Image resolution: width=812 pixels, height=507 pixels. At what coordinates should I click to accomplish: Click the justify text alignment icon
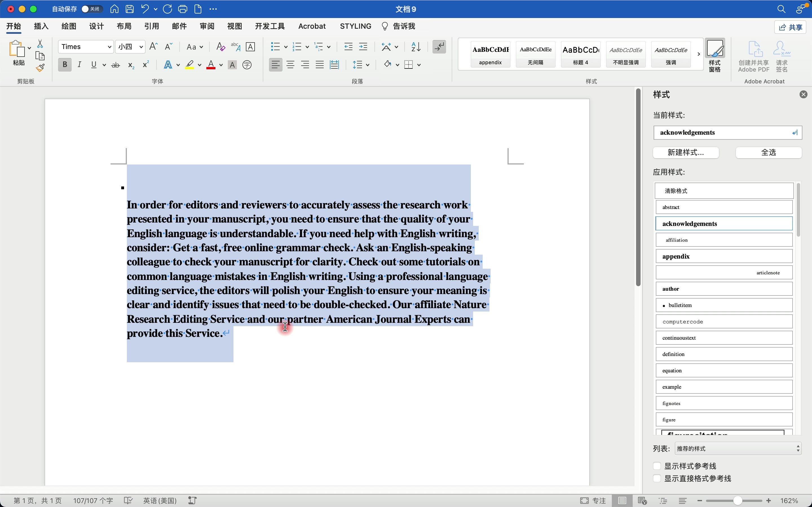point(319,65)
